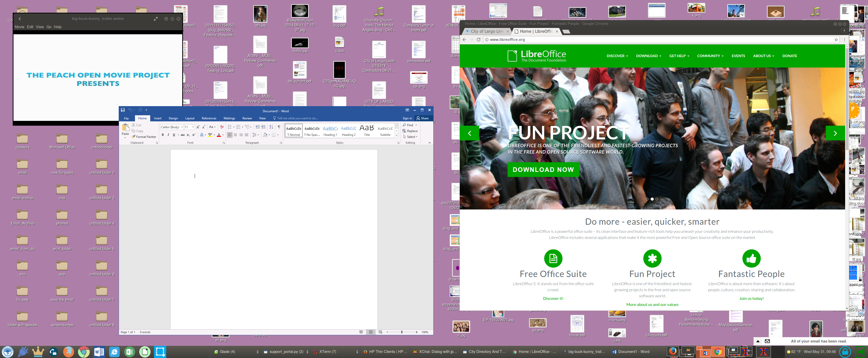Viewport: 868px width, 358px height.
Task: Open the Change Case Aa dropdown in Word
Action: (x=212, y=127)
